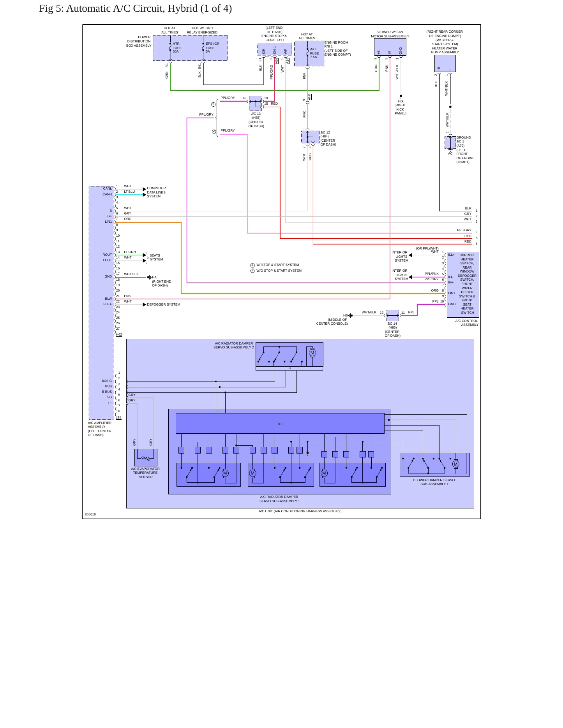The image size is (563, 728).
Task: Select the "A/C AMPLIFIER ASSEMBLY" label
Action: (99, 425)
